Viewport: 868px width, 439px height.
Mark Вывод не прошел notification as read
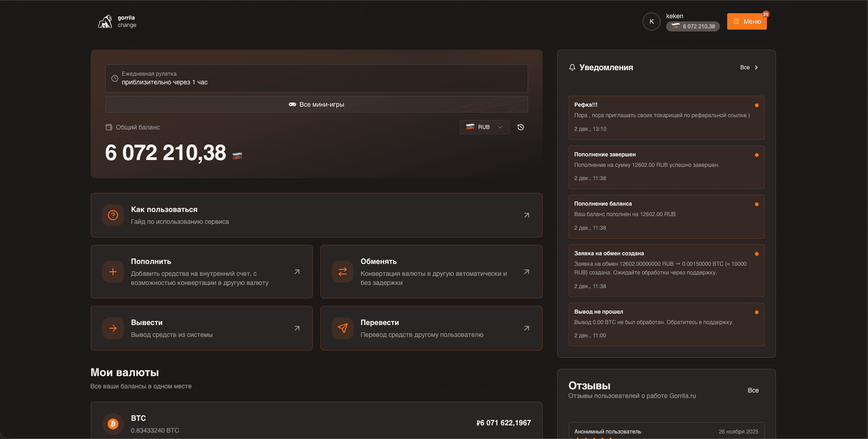756,312
